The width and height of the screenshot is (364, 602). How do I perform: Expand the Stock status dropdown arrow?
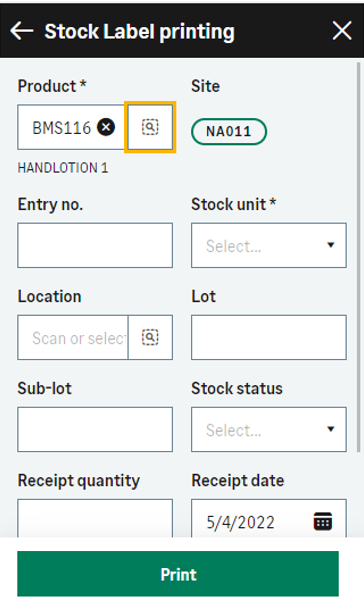331,429
